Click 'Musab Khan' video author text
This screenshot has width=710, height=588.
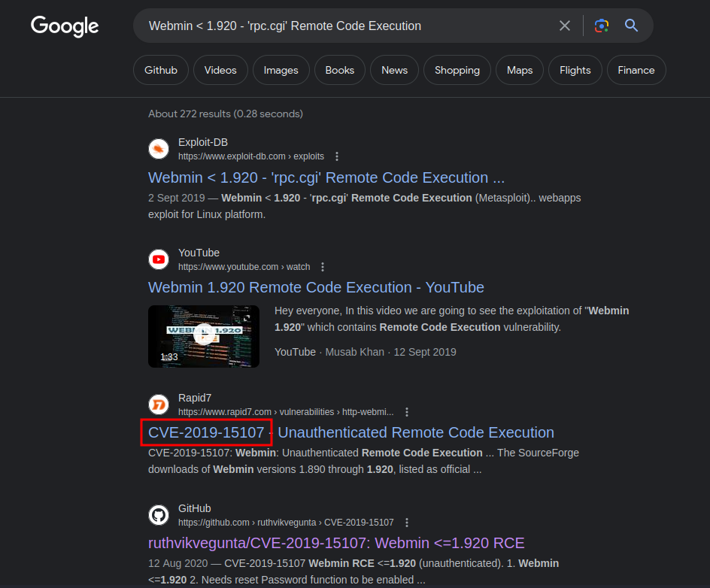354,352
